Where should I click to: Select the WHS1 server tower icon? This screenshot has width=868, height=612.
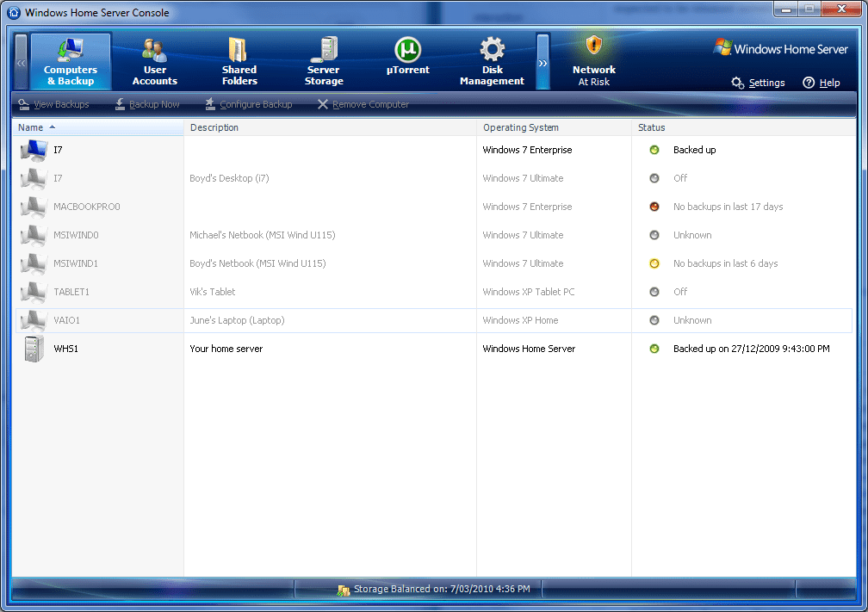34,349
